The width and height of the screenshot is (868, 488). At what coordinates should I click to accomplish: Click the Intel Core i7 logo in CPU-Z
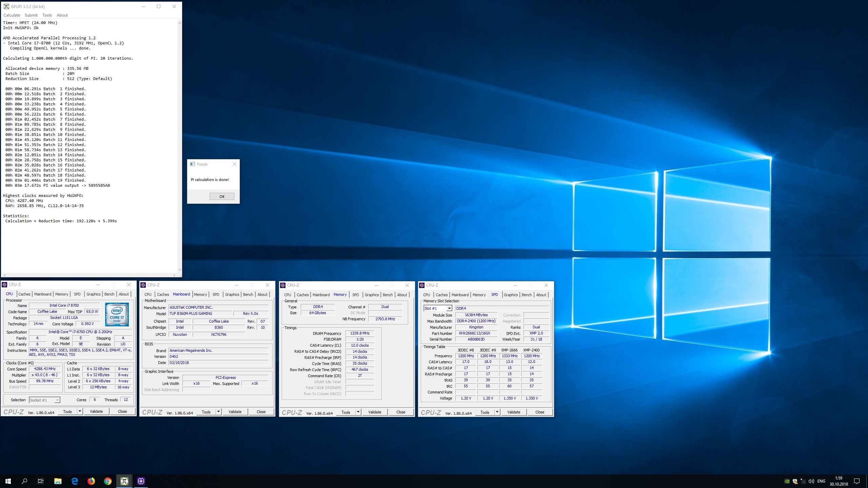click(x=117, y=314)
